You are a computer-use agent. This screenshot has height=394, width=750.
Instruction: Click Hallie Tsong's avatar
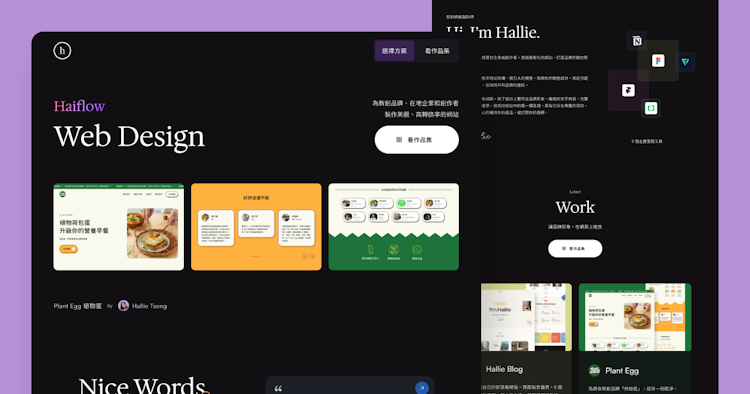click(x=123, y=306)
